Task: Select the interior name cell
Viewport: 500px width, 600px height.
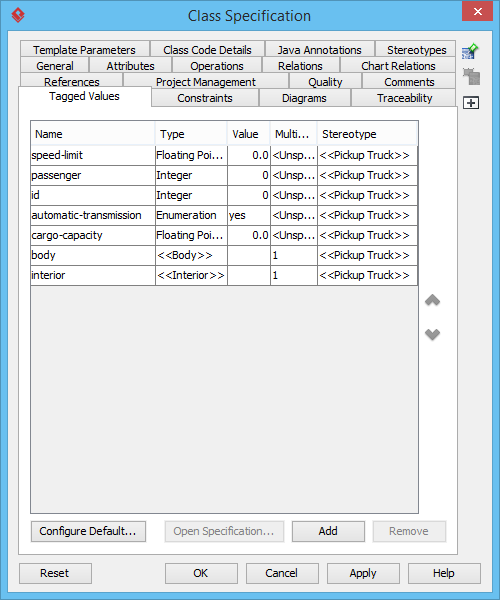Action: 93,275
